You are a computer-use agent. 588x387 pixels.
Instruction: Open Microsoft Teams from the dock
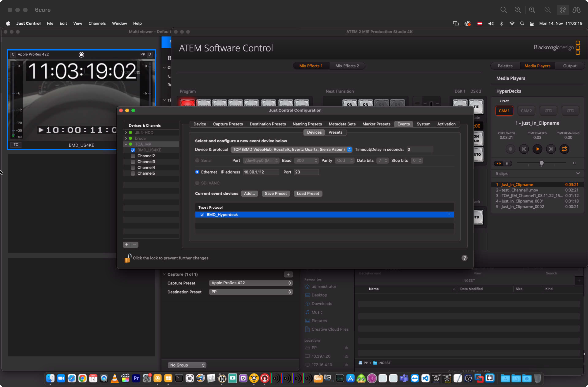point(404,378)
